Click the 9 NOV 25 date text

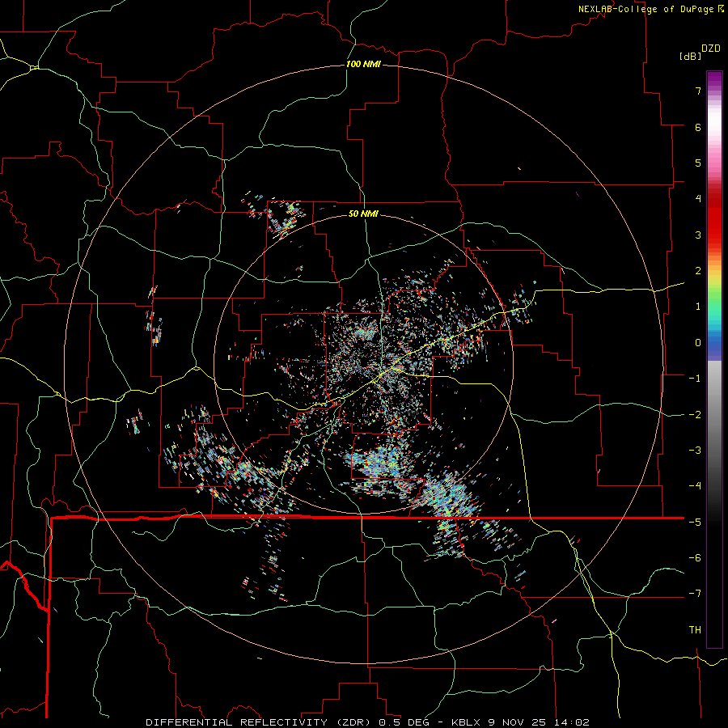[x=518, y=722]
